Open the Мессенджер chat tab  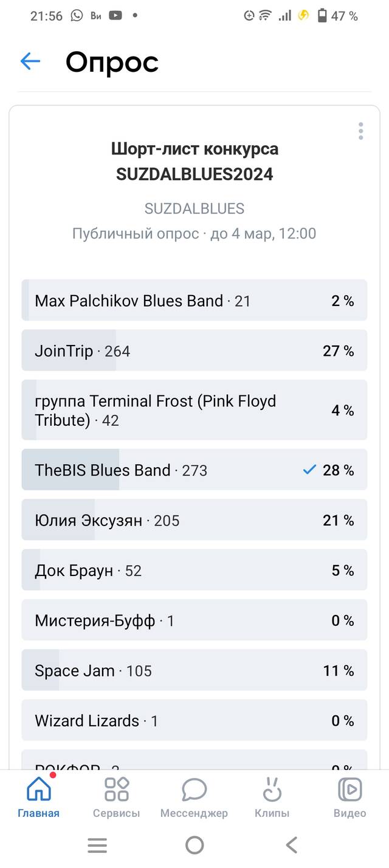[x=194, y=797]
